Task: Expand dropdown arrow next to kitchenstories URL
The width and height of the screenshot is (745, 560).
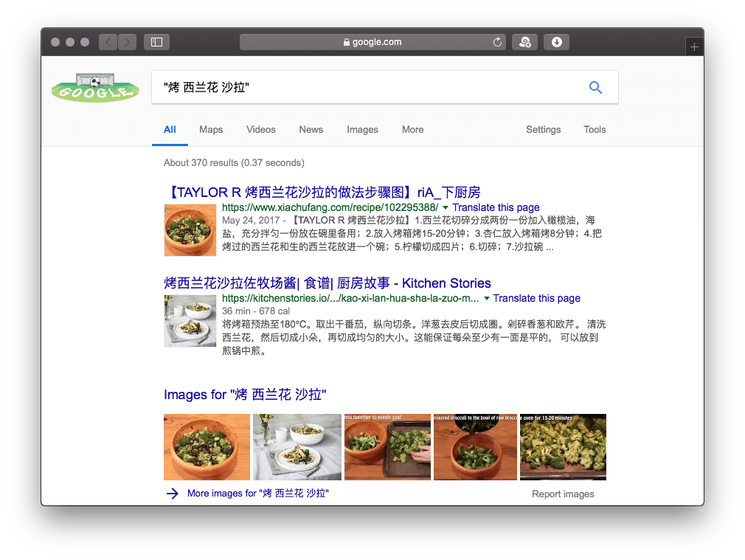Action: 486,299
